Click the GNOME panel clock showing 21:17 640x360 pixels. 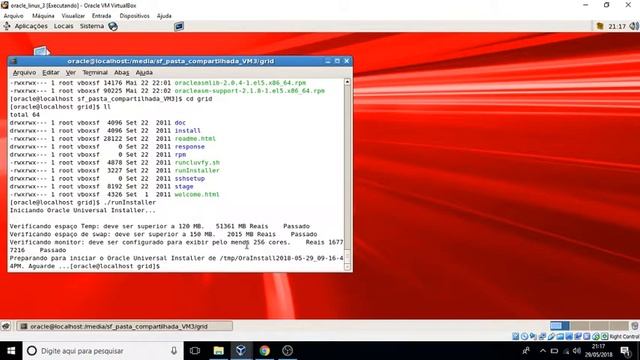pos(616,26)
